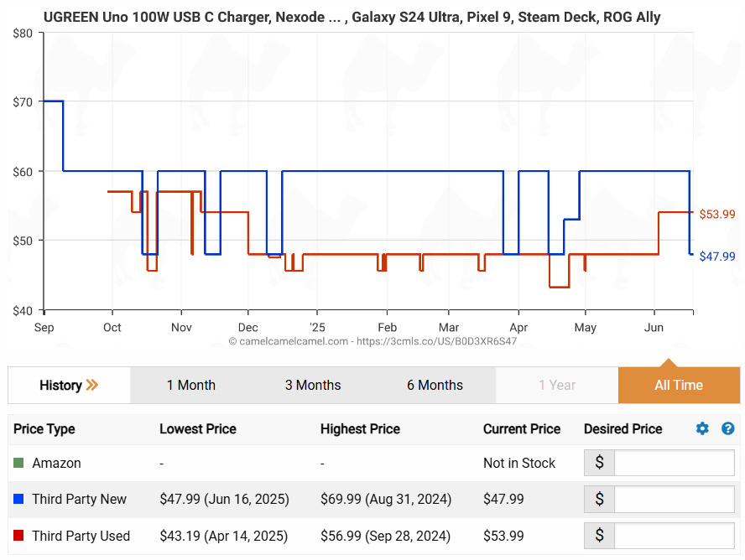Toggle the red Third Party Used swatch

tap(18, 536)
